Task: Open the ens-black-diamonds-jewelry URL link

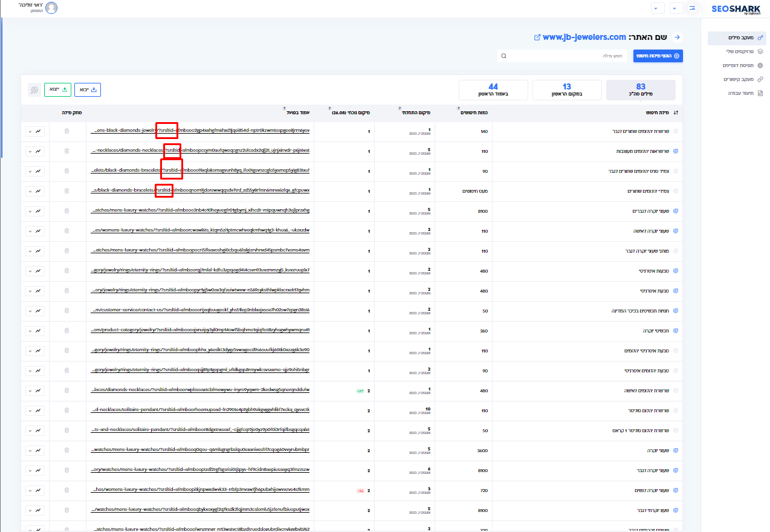Action: click(x=201, y=131)
